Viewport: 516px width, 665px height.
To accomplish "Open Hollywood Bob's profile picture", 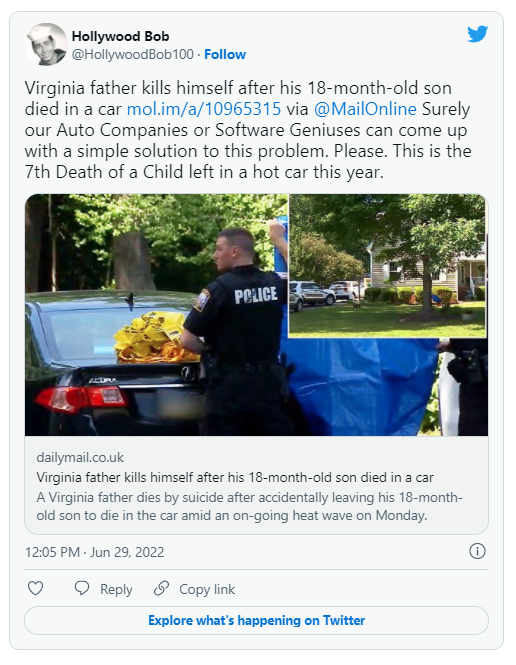I will 47,45.
